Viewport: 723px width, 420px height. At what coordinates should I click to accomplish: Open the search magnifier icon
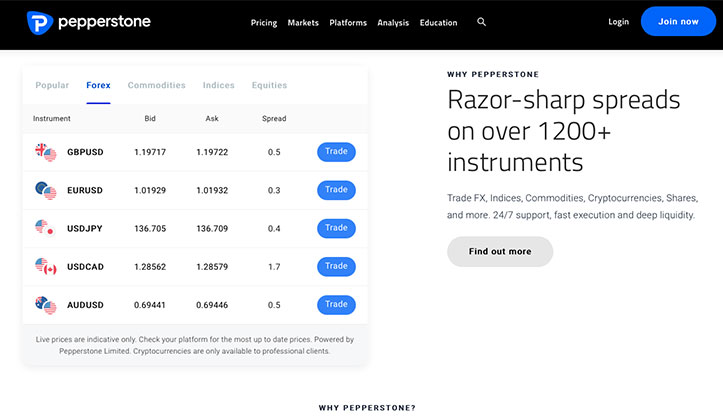481,22
